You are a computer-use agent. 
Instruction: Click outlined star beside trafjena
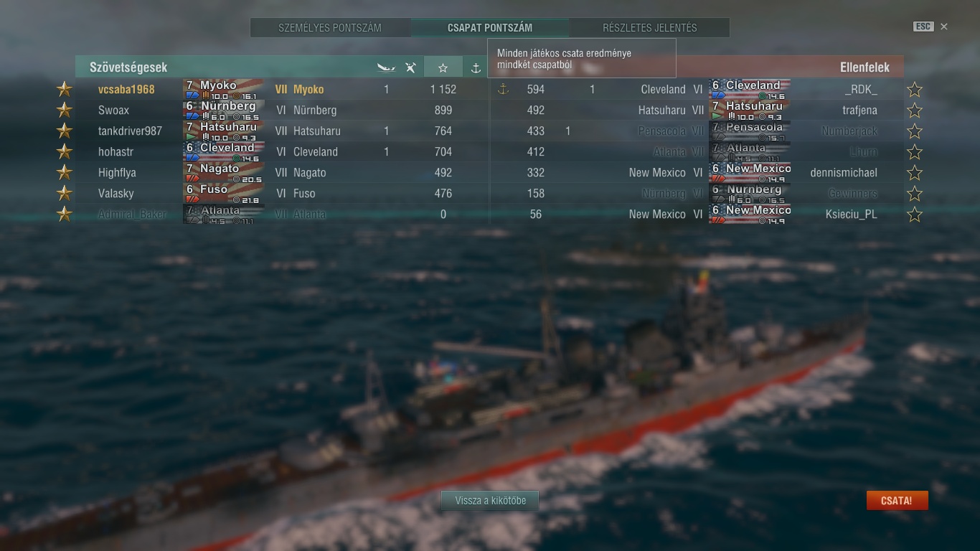pos(914,110)
